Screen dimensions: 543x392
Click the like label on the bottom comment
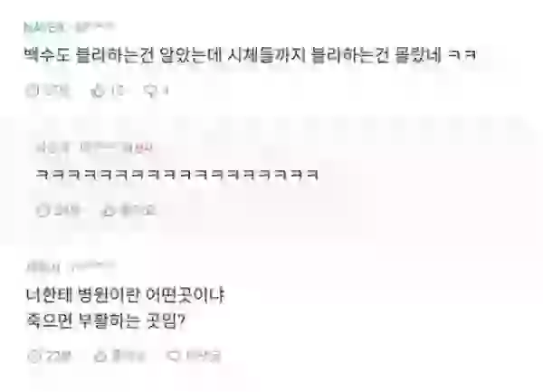pos(129,356)
